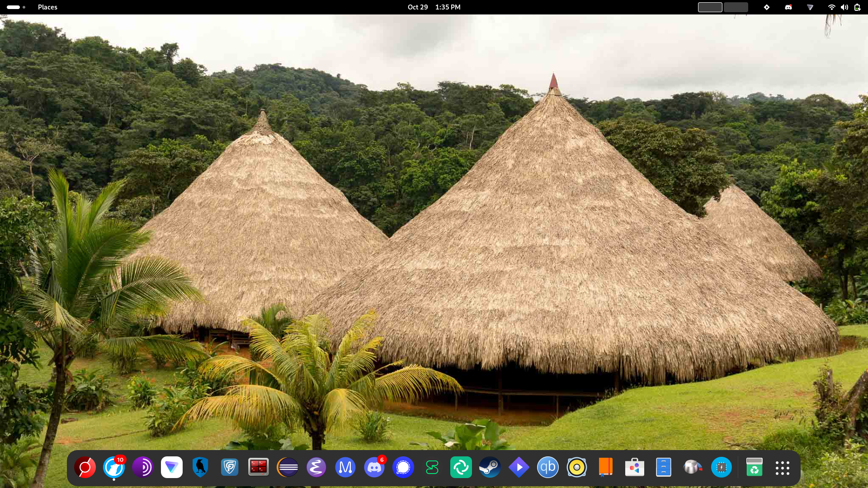Open the Signal messenger
The image size is (868, 488).
coord(403,467)
